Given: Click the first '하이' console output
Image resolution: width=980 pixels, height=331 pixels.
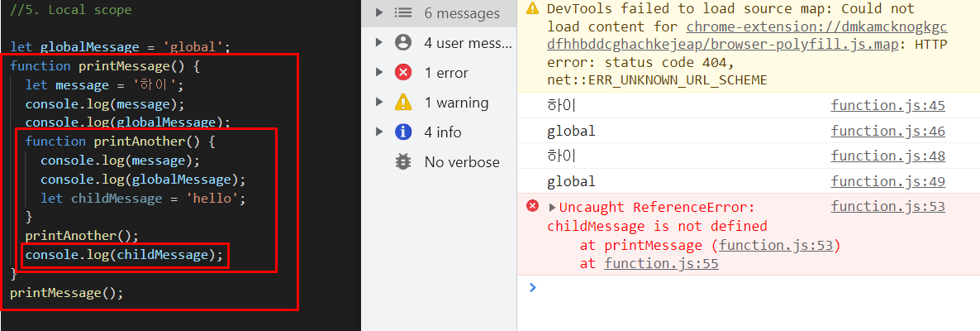Looking at the screenshot, I should pos(561,105).
